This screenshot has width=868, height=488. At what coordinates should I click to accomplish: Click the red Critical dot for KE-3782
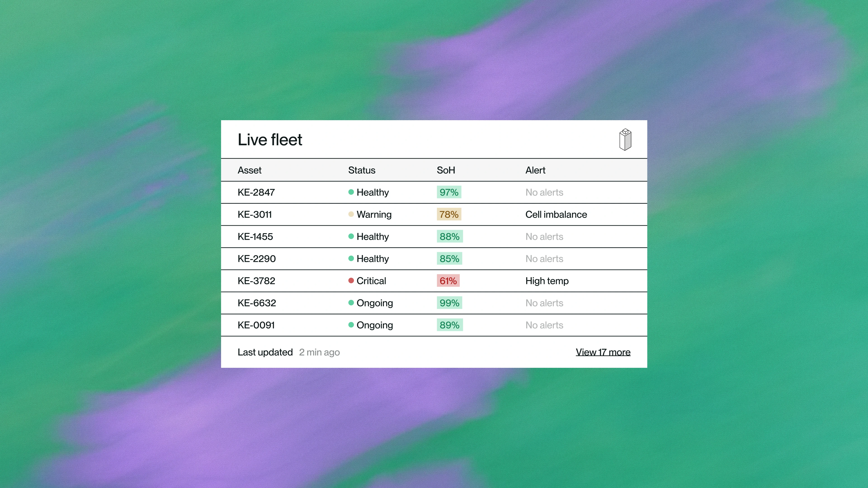(x=351, y=281)
